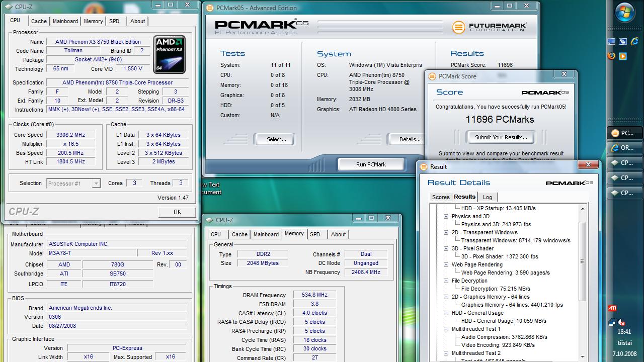Click the PCMark05 Advanced Edition title bar icon
Viewport: 644px width, 362px height.
click(x=209, y=8)
